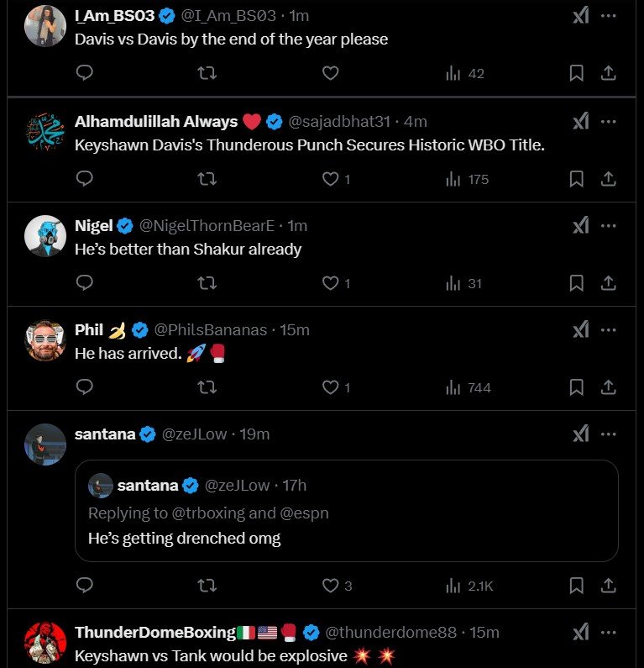Like Nigel's tweet about Shakur
Viewport: 644px width, 668px height.
pyautogui.click(x=331, y=283)
